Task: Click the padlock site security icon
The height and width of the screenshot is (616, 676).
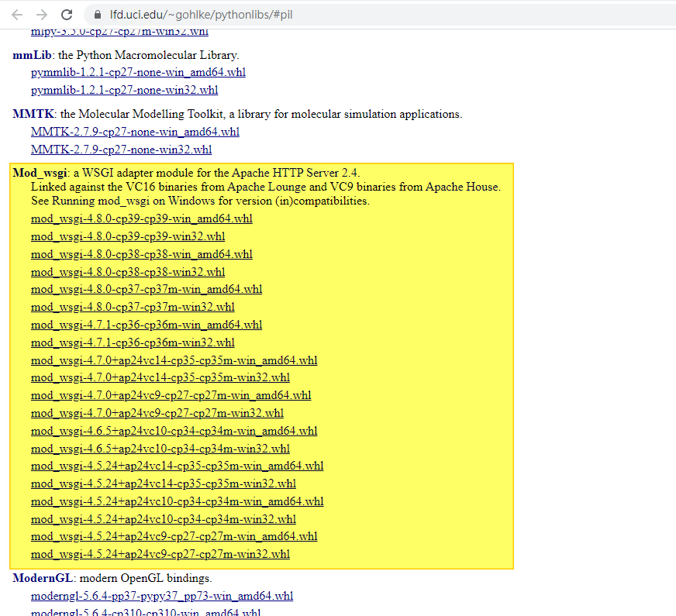Action: (x=98, y=15)
